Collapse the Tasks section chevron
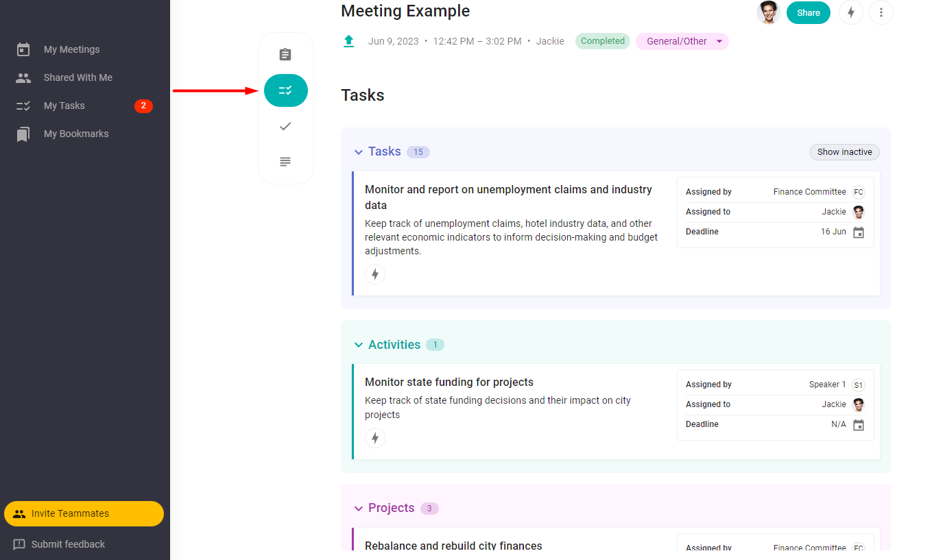945x560 pixels. (358, 152)
